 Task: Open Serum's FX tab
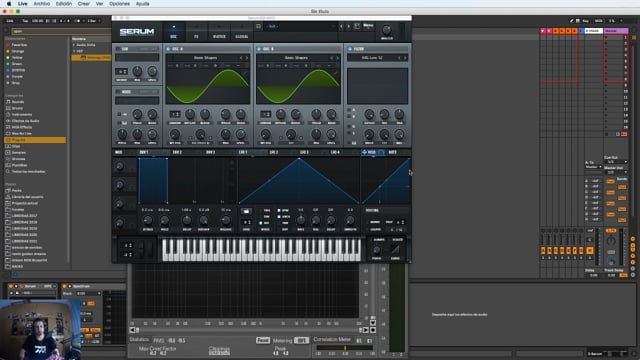click(x=196, y=32)
